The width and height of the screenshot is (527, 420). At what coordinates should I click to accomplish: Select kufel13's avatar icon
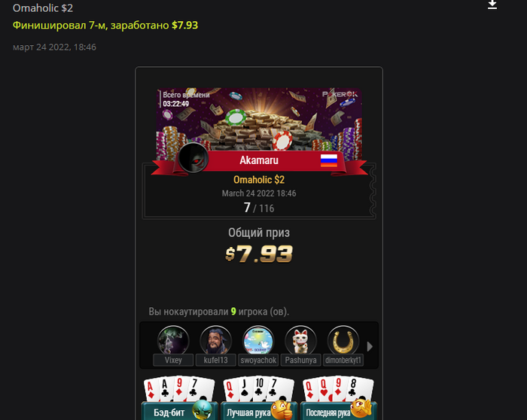(215, 341)
